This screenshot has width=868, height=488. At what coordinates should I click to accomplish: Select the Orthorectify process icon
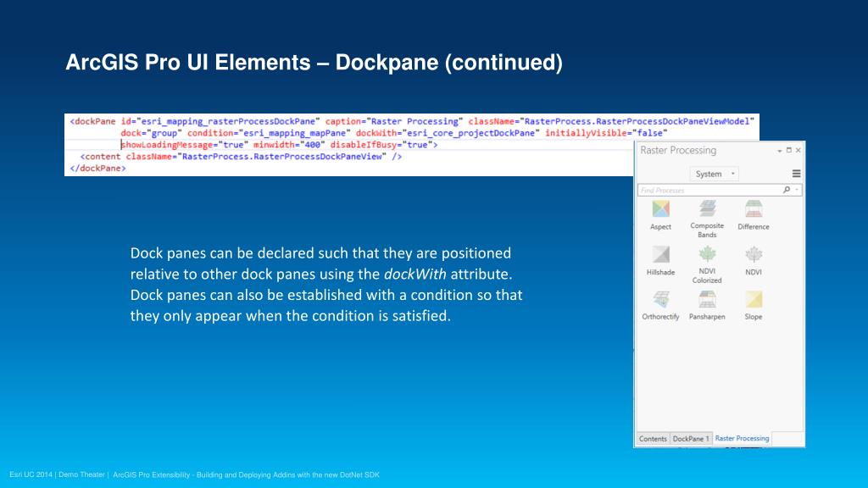(660, 299)
